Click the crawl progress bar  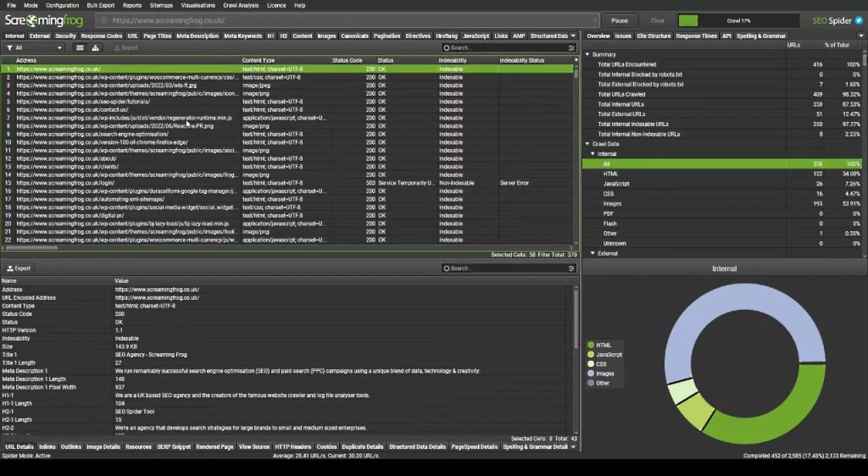point(738,20)
